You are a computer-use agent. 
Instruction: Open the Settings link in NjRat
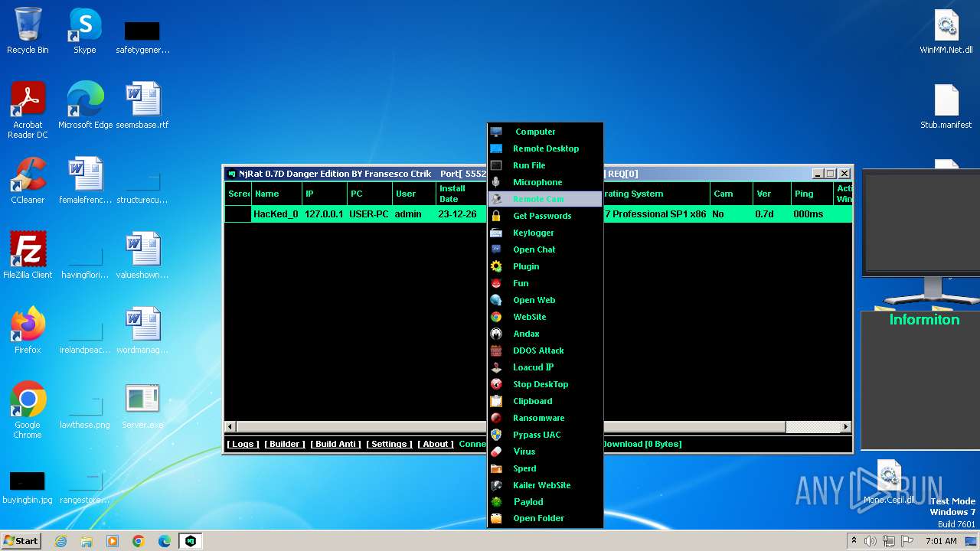(389, 444)
